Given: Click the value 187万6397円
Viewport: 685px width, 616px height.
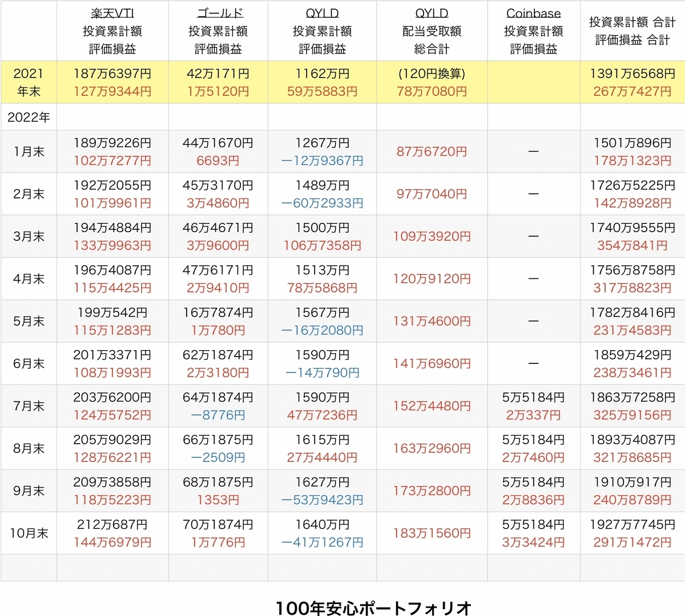Looking at the screenshot, I should point(112,74).
